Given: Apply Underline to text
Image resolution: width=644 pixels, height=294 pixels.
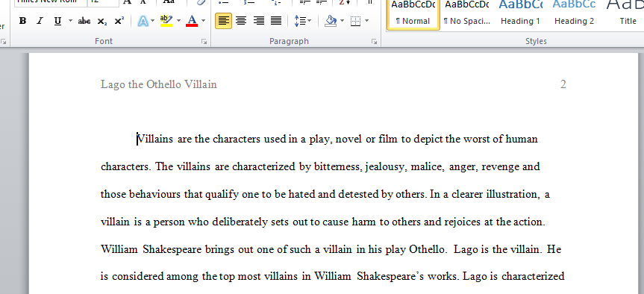Looking at the screenshot, I should pos(57,21).
